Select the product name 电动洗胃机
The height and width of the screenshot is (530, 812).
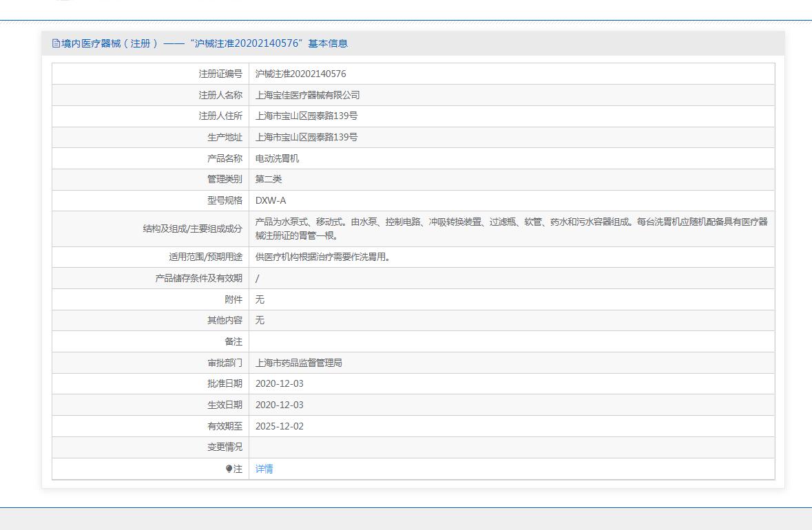click(277, 158)
